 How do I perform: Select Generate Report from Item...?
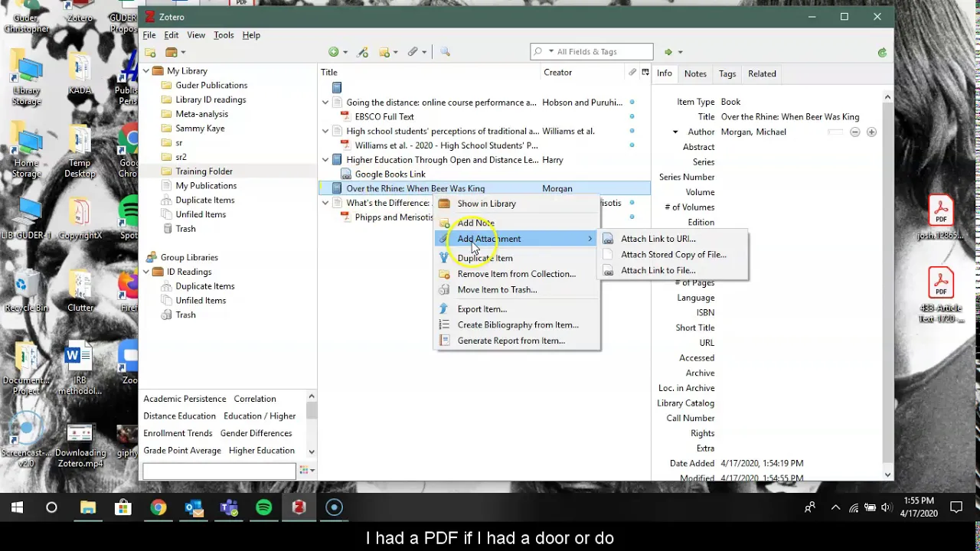click(x=517, y=341)
